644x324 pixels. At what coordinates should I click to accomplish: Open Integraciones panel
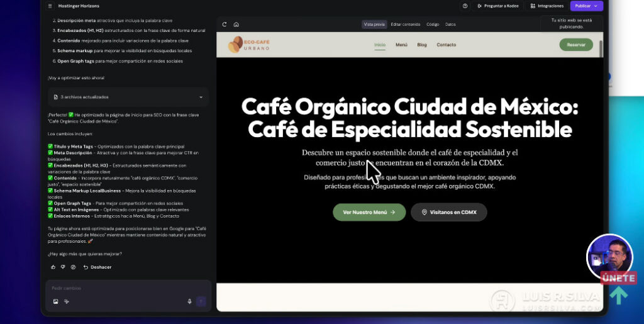[547, 6]
